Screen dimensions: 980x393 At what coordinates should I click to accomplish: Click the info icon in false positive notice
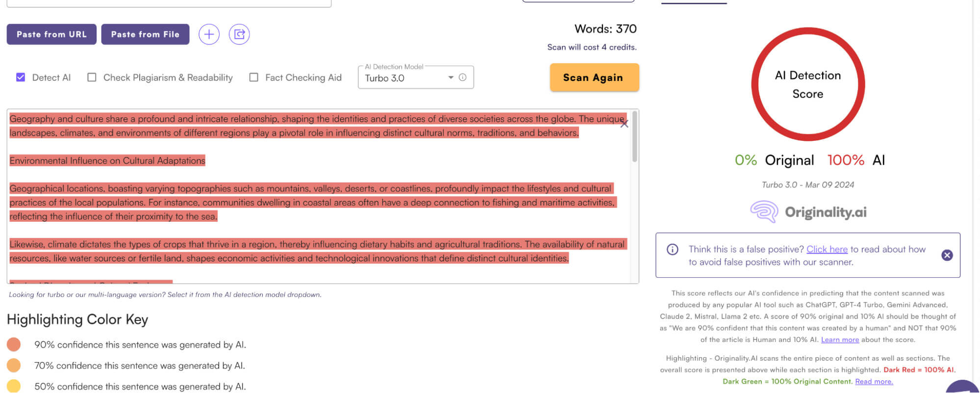(672, 250)
